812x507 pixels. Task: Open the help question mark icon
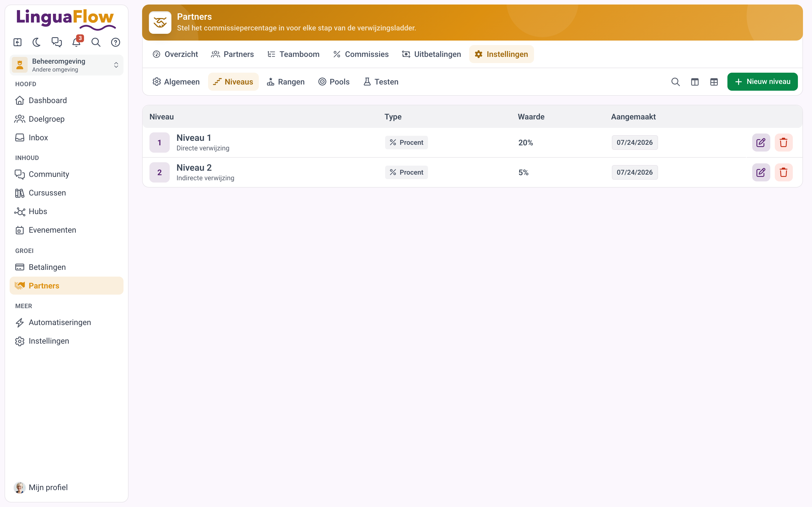(115, 42)
